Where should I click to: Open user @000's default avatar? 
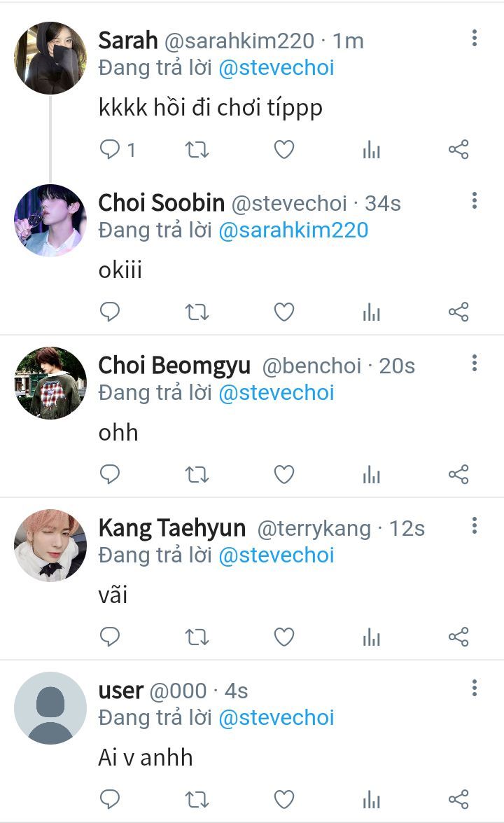pyautogui.click(x=50, y=707)
